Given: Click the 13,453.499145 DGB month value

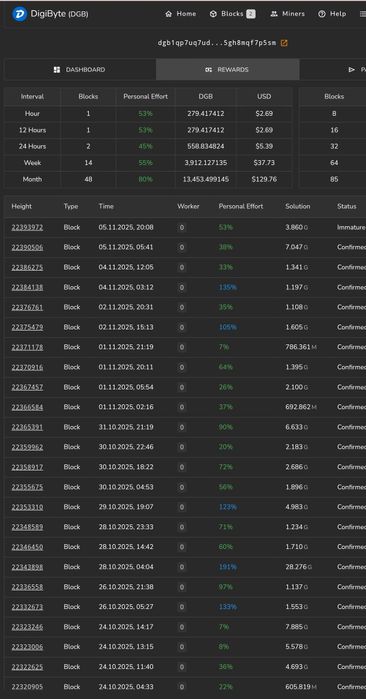Looking at the screenshot, I should pyautogui.click(x=206, y=179).
